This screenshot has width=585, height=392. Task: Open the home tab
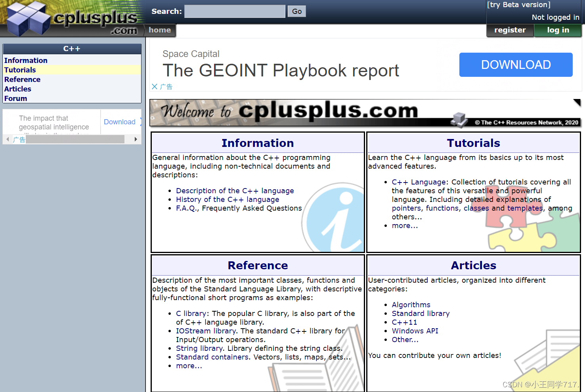coord(160,30)
